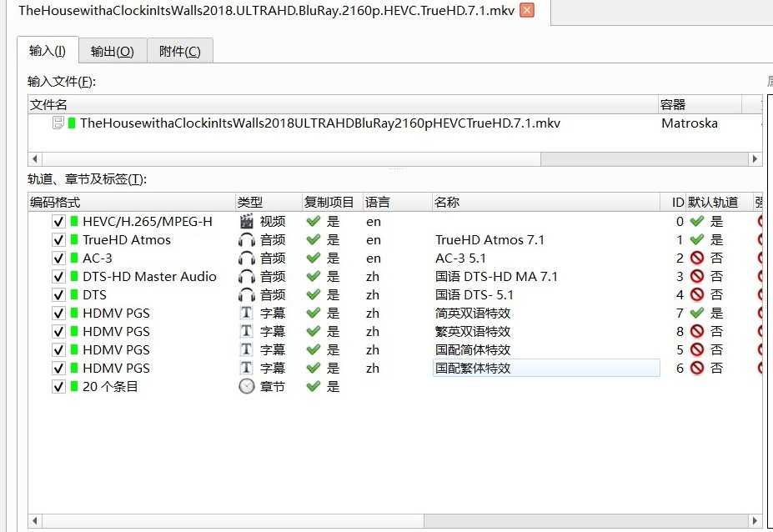773x532 pixels.
Task: Click default-track red no icon for ID 5
Action: [x=696, y=349]
